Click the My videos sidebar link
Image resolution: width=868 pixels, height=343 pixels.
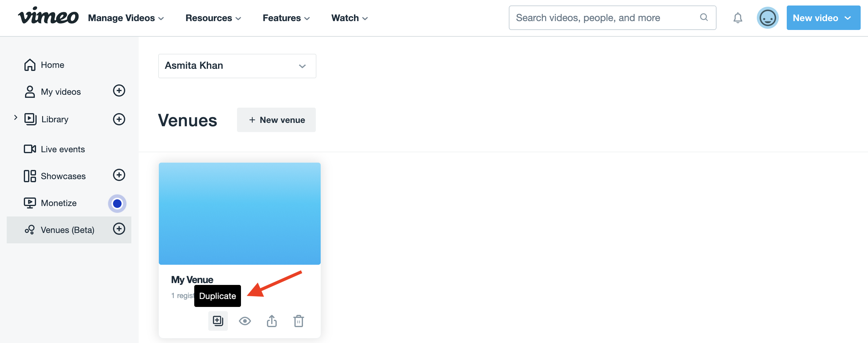(60, 91)
